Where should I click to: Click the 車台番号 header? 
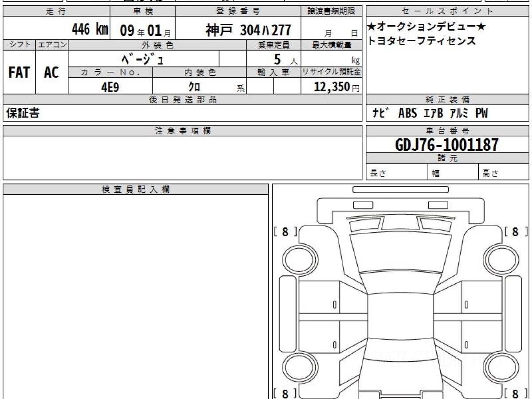pos(447,131)
